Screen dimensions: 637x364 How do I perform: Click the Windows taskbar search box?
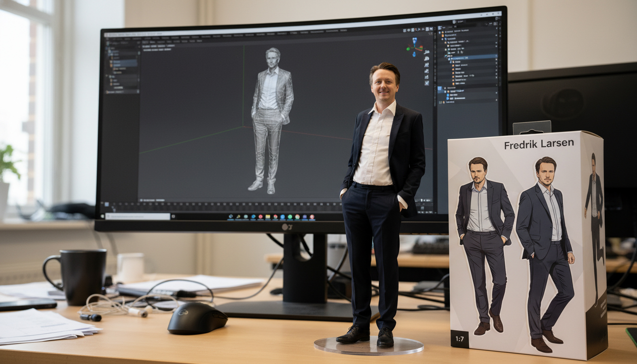137,216
